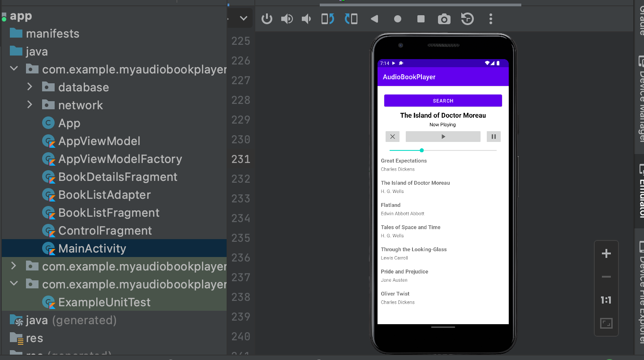Pause audiobook playback in the app
The image size is (644, 360).
tap(494, 137)
